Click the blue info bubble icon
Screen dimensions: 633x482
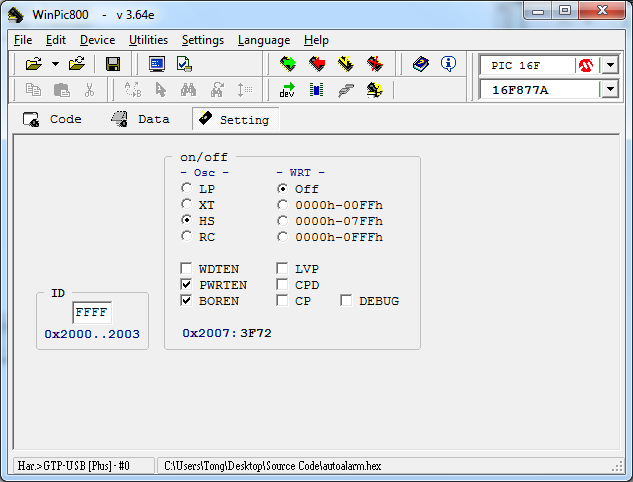tap(449, 64)
